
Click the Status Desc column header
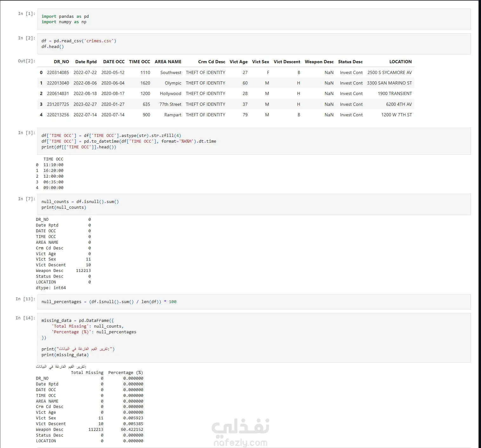[x=350, y=62]
